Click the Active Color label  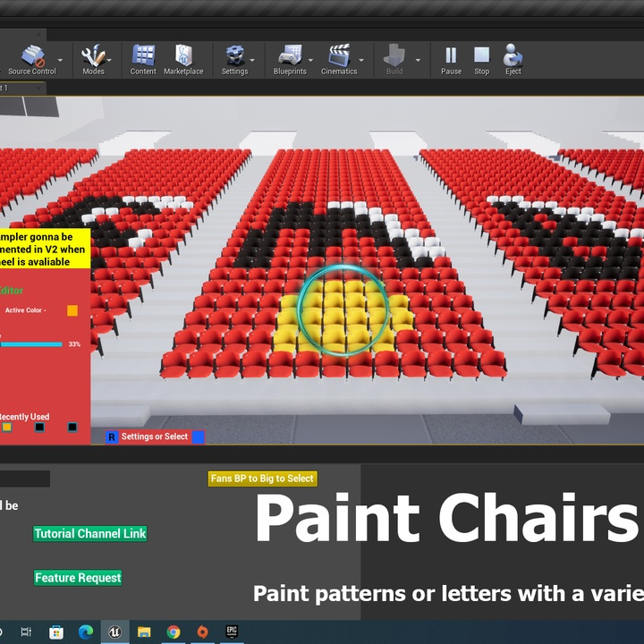[25, 310]
